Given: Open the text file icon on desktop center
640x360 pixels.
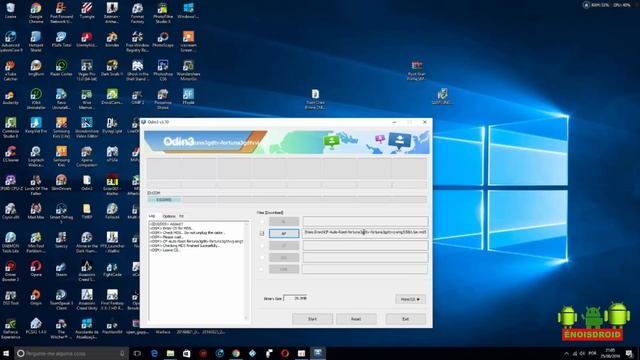Looking at the screenshot, I should pos(315,99).
